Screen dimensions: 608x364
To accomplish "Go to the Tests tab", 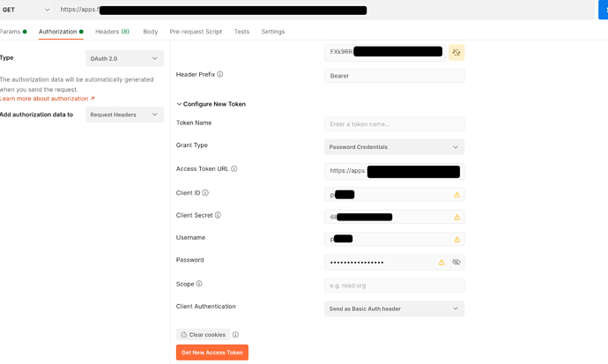I will coord(241,32).
